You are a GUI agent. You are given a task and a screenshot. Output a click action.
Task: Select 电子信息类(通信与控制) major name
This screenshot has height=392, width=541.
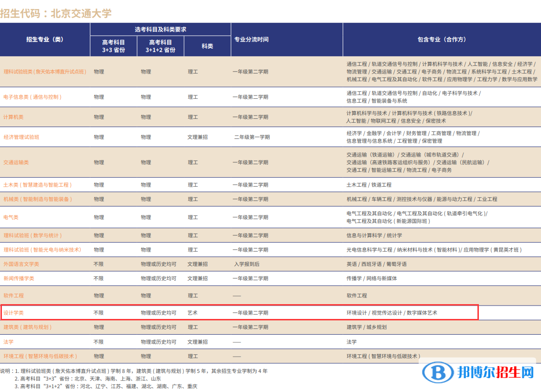[x=32, y=97]
